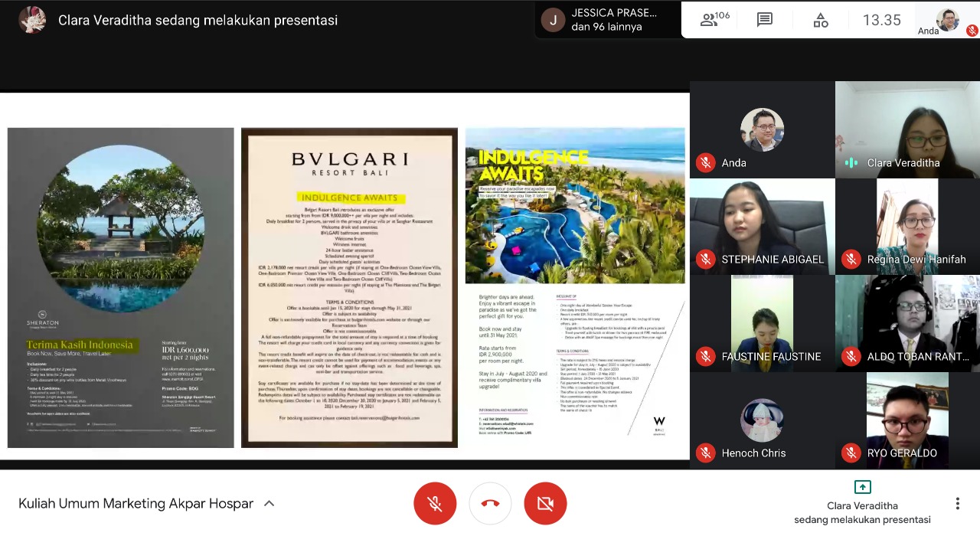Open the meeting chat panel
Image resolution: width=980 pixels, height=536 pixels.
point(765,20)
